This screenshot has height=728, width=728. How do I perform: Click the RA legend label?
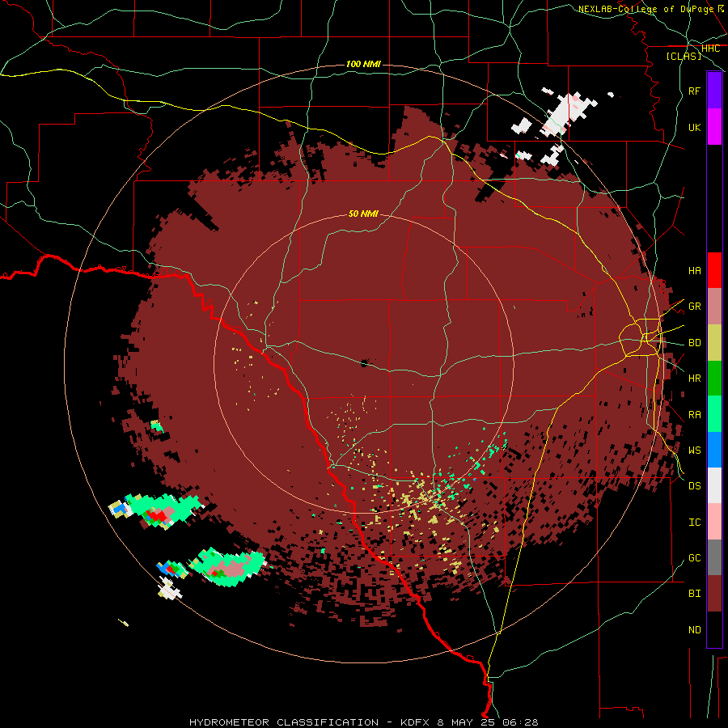(x=695, y=414)
